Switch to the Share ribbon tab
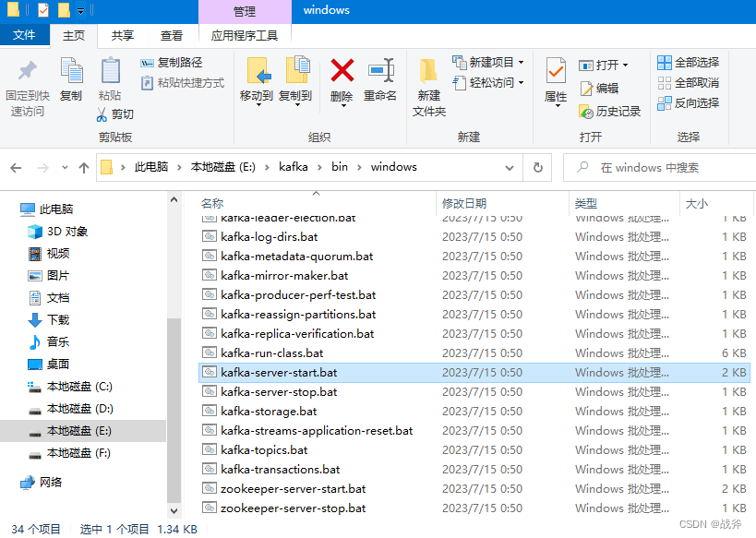756x538 pixels. tap(123, 36)
